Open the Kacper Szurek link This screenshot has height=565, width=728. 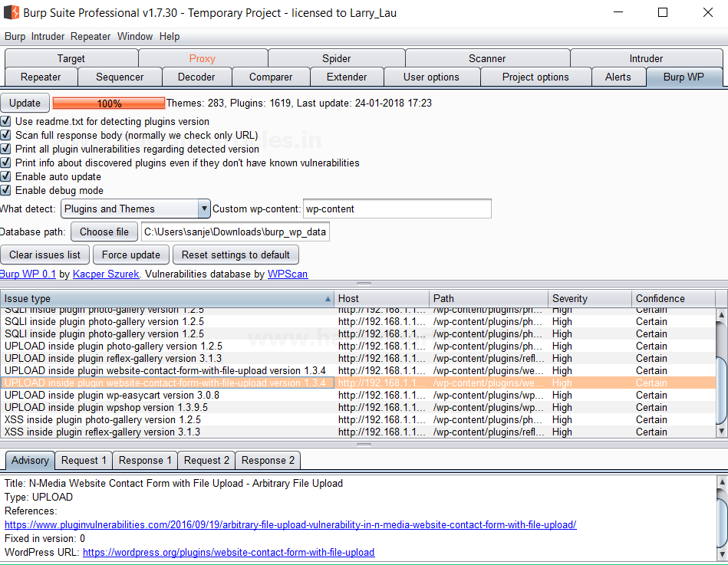click(x=106, y=274)
